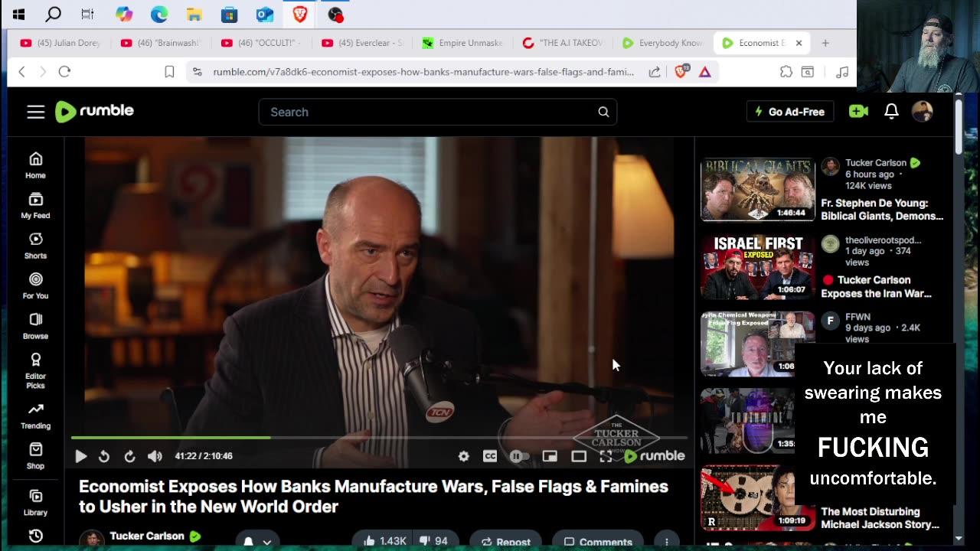Open Trending in the sidebar
Viewport: 980px width, 551px height.
pyautogui.click(x=35, y=416)
